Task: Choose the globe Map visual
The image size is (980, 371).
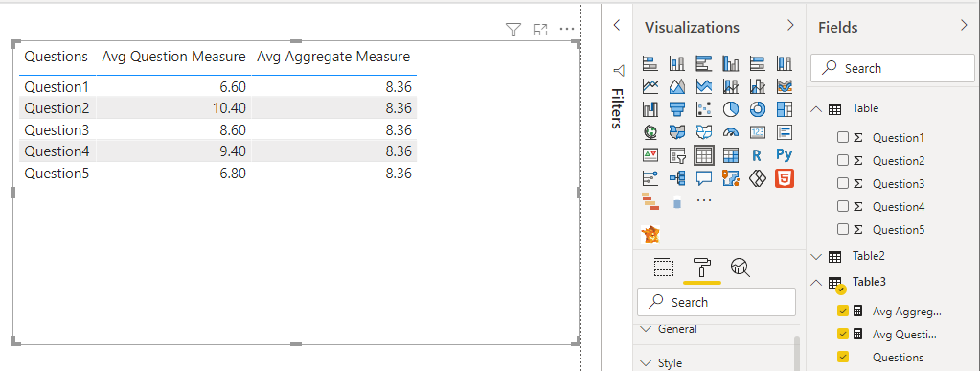Action: (650, 132)
